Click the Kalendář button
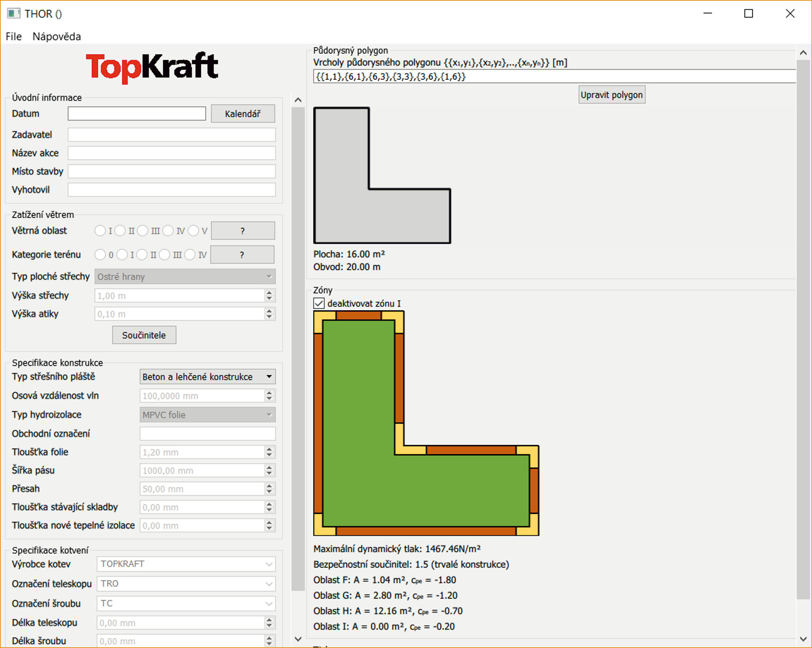Image resolution: width=812 pixels, height=648 pixels. (243, 114)
